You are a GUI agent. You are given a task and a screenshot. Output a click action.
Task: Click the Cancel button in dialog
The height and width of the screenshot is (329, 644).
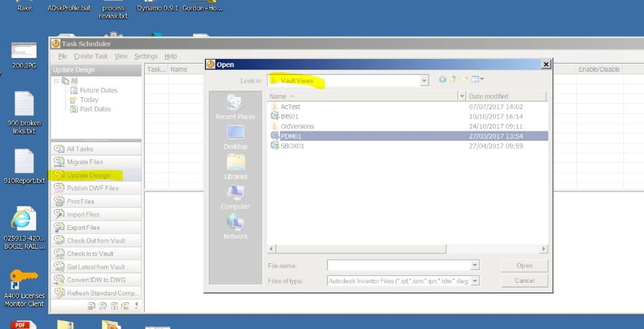[525, 281]
